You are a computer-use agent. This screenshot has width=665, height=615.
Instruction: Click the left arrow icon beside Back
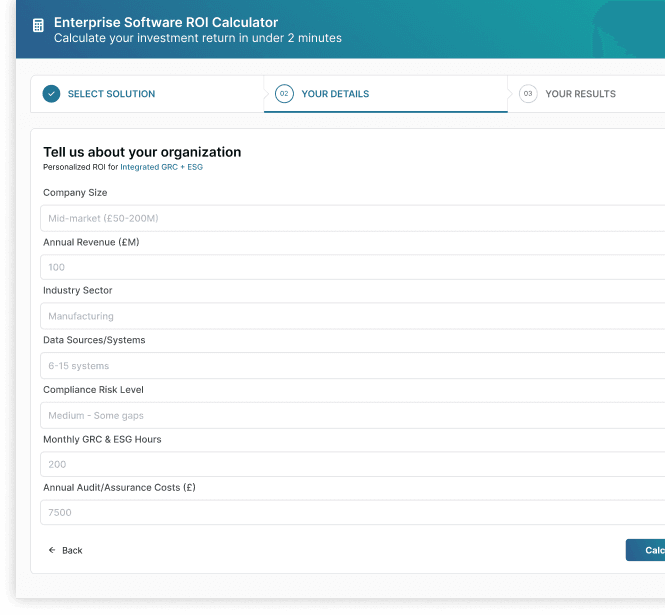(52, 551)
